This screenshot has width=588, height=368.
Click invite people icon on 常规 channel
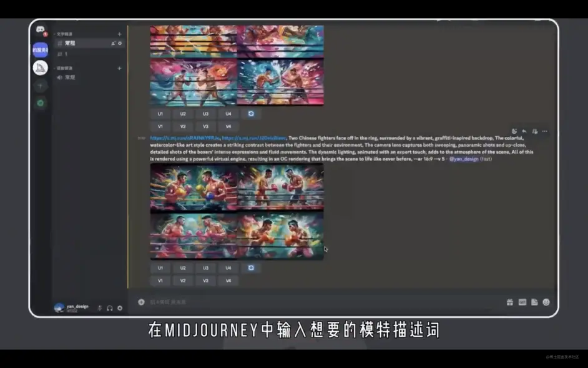point(113,44)
